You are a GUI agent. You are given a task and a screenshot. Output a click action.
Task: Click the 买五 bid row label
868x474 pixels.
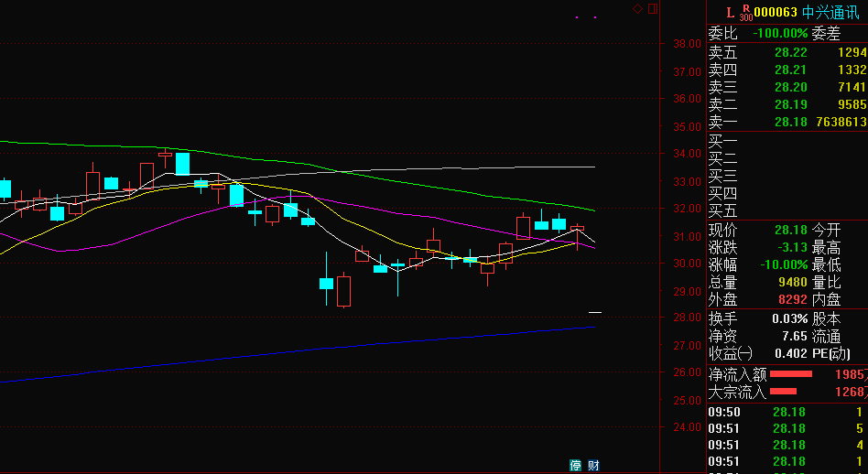point(723,210)
